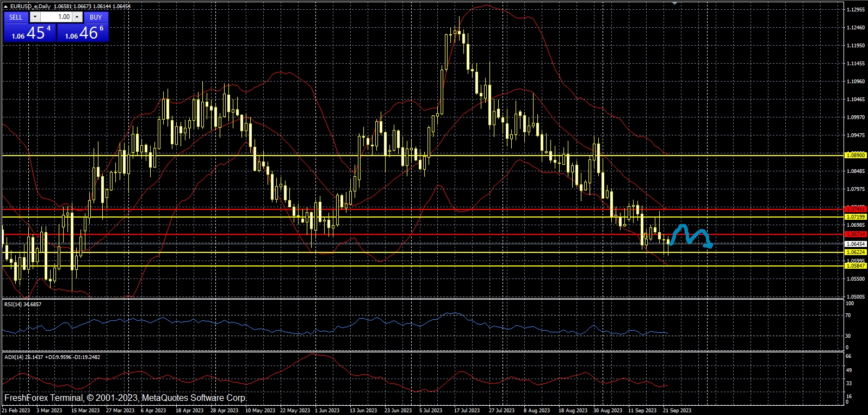Click the 1.00 volume input field
The image size is (868, 415).
[57, 17]
